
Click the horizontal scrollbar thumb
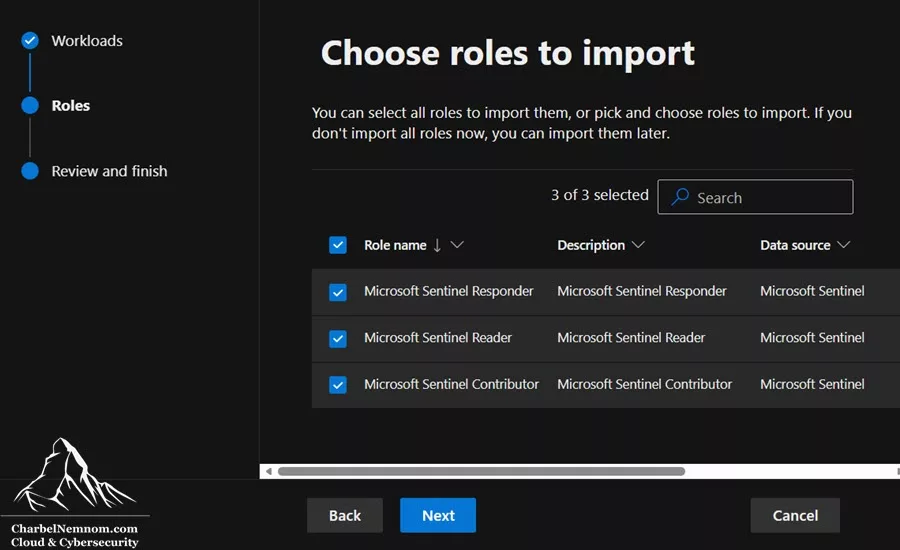click(x=481, y=471)
